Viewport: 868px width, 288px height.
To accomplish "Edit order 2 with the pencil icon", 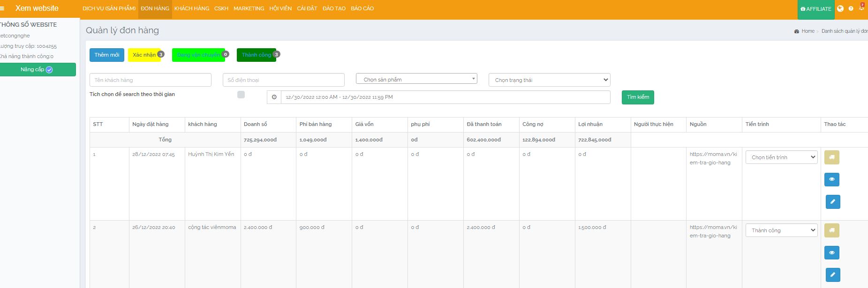I will (832, 275).
